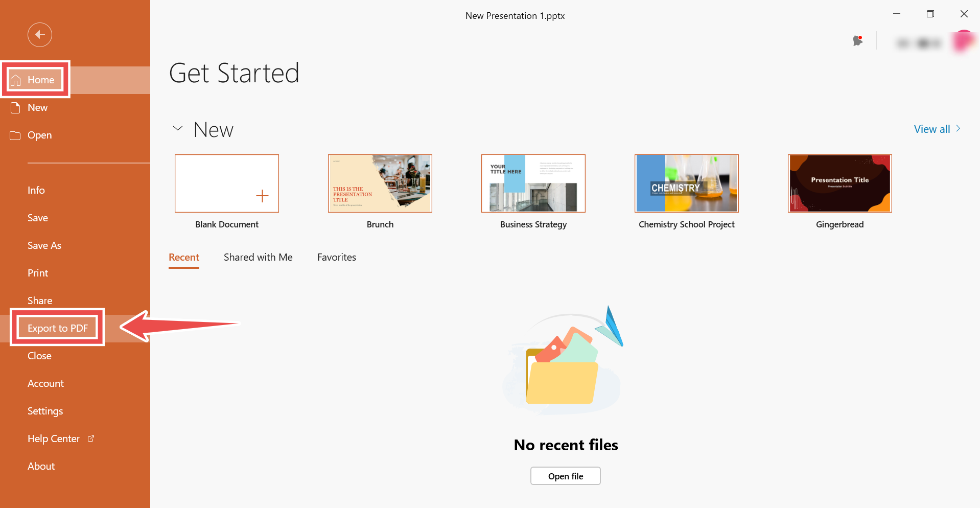980x508 pixels.
Task: Click the Open file button
Action: 565,476
